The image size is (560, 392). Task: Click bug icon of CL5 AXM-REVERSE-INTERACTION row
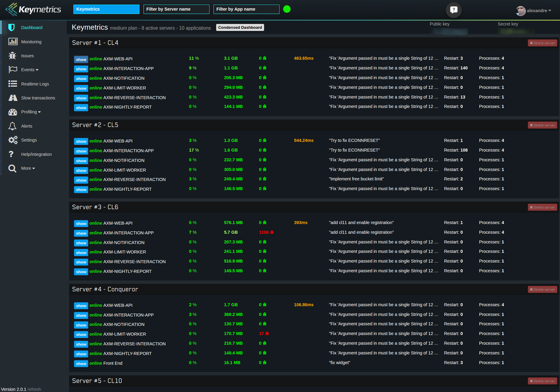(264, 179)
